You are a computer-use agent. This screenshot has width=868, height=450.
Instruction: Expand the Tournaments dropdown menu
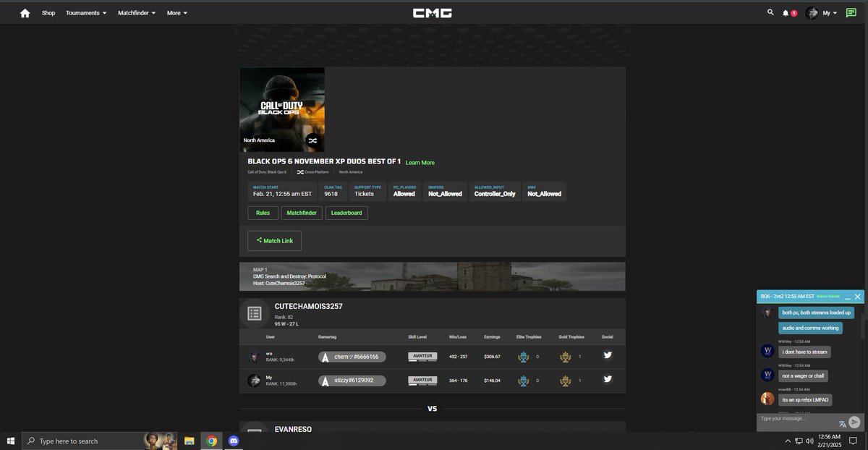point(86,13)
